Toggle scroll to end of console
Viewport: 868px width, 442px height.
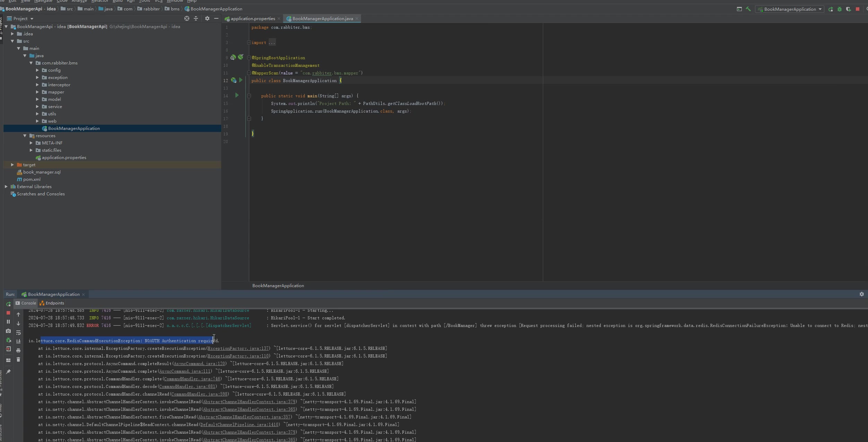[18, 342]
